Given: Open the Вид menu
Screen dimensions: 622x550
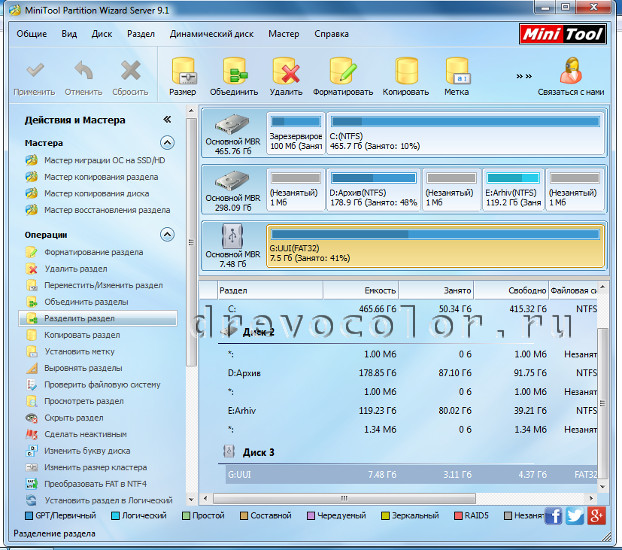Looking at the screenshot, I should 69,34.
